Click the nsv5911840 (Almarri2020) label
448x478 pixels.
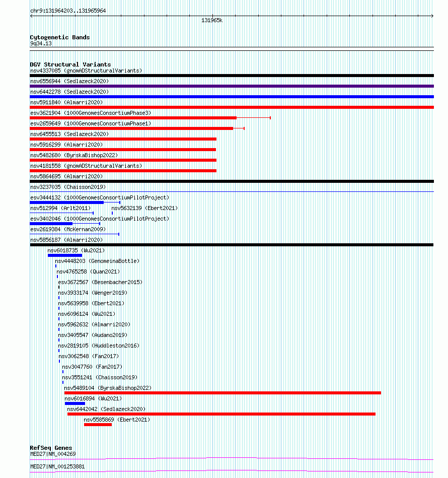click(x=66, y=102)
